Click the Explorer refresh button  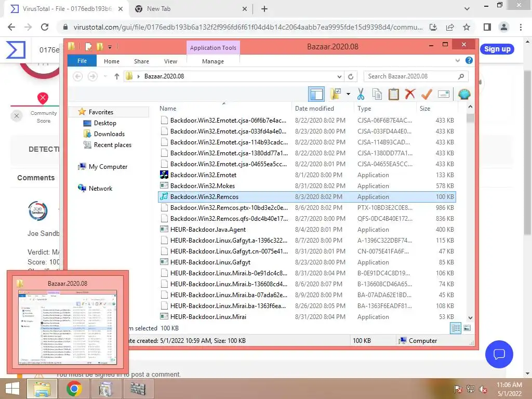coord(351,76)
